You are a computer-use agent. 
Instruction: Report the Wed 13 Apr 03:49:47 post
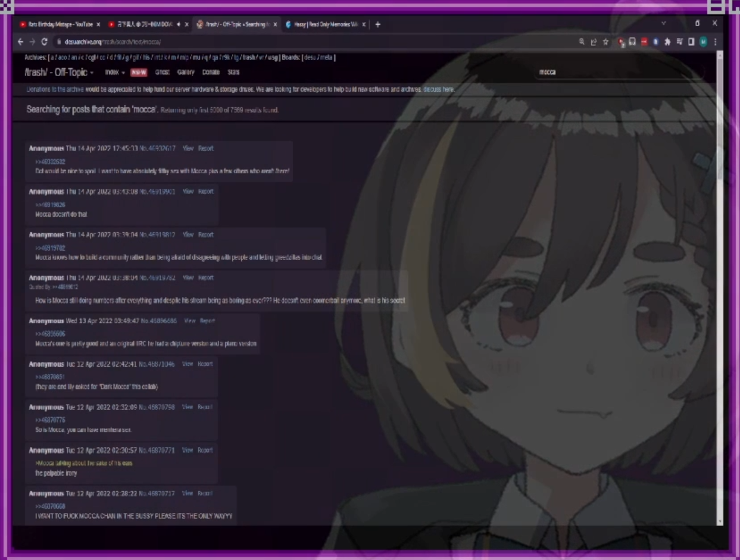pos(207,321)
